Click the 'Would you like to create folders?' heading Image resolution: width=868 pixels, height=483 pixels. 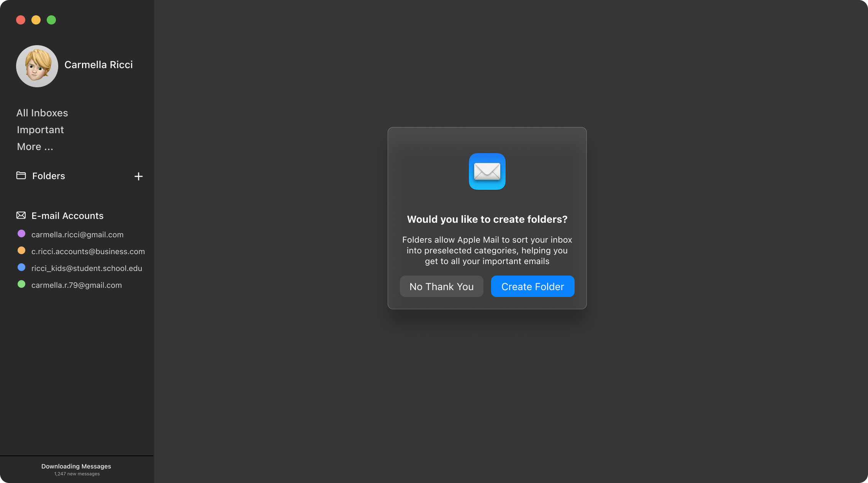[x=487, y=219]
